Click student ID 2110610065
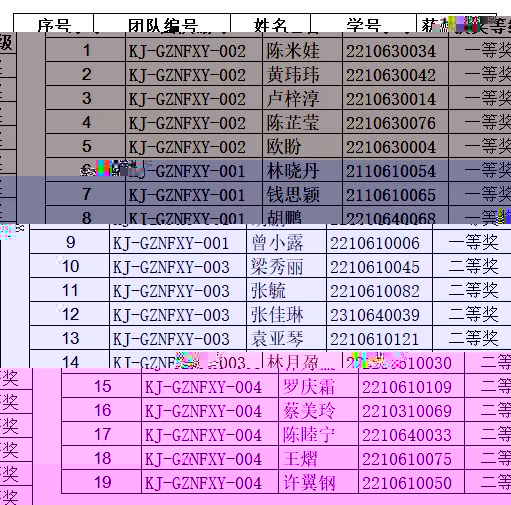The width and height of the screenshot is (511, 505). [395, 194]
